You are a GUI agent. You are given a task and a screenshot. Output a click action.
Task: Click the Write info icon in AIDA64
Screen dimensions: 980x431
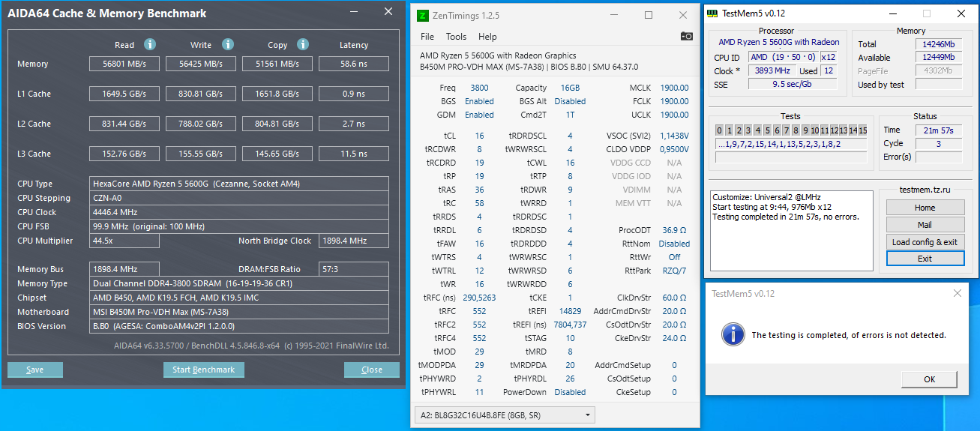coord(228,44)
